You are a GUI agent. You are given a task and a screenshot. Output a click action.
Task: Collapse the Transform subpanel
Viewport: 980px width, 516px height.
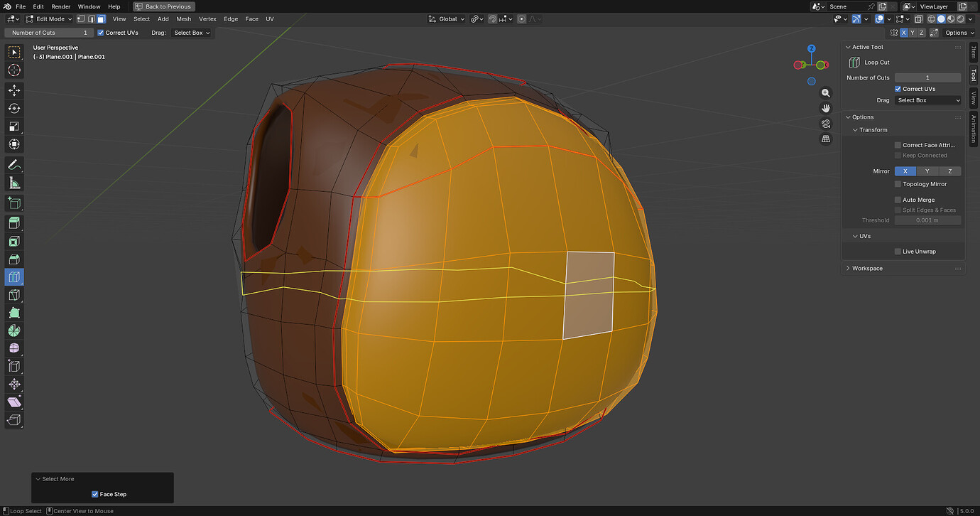856,130
